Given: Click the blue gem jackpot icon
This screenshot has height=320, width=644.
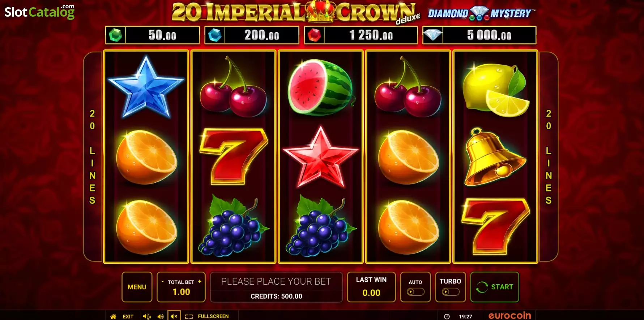Looking at the screenshot, I should click(x=215, y=35).
